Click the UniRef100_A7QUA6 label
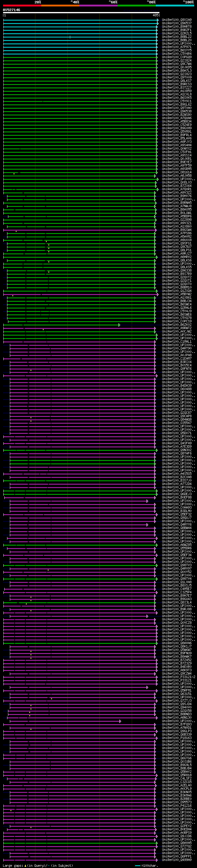This screenshot has width=197, height=868. 177,118
